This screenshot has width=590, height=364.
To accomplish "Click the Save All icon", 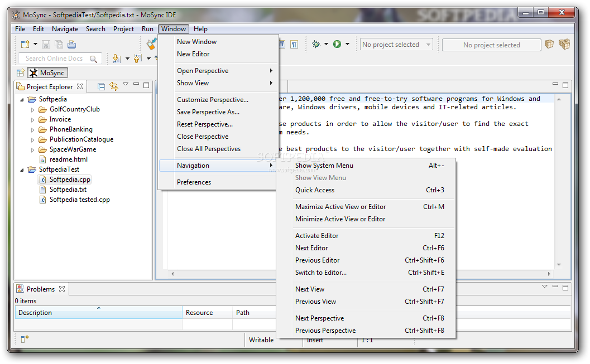I will click(x=59, y=45).
